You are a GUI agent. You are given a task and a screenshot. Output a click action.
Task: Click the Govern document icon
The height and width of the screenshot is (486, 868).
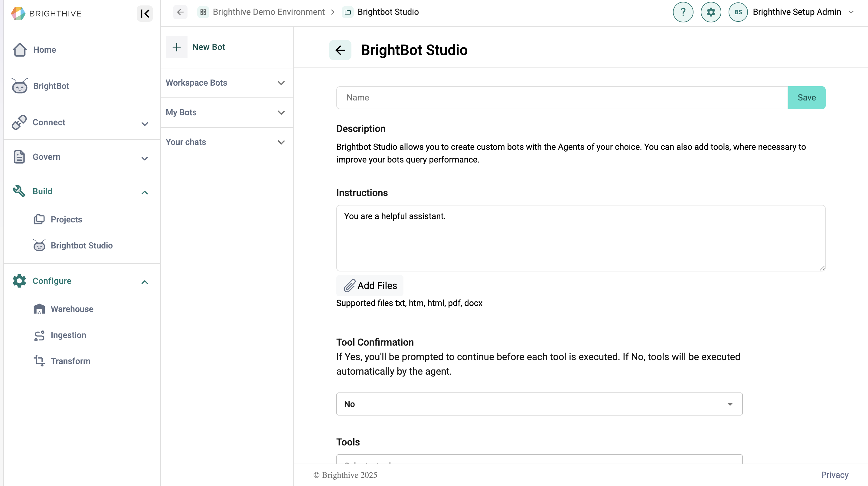19,157
